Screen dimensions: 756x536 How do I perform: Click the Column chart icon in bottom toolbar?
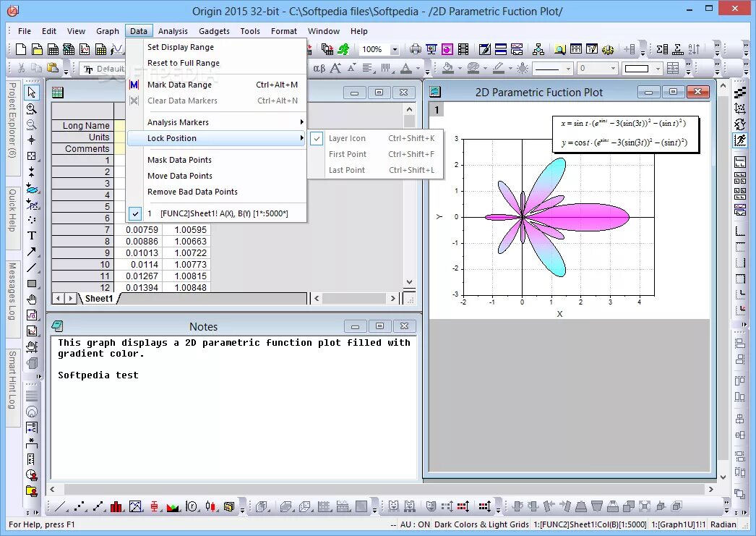tap(116, 506)
